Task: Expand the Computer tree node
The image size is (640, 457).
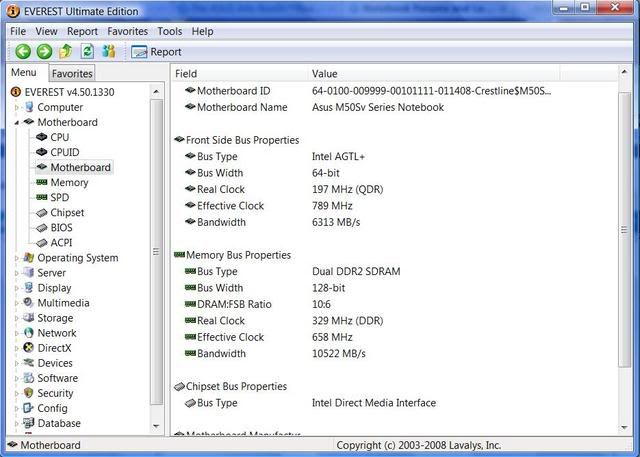Action: click(17, 108)
